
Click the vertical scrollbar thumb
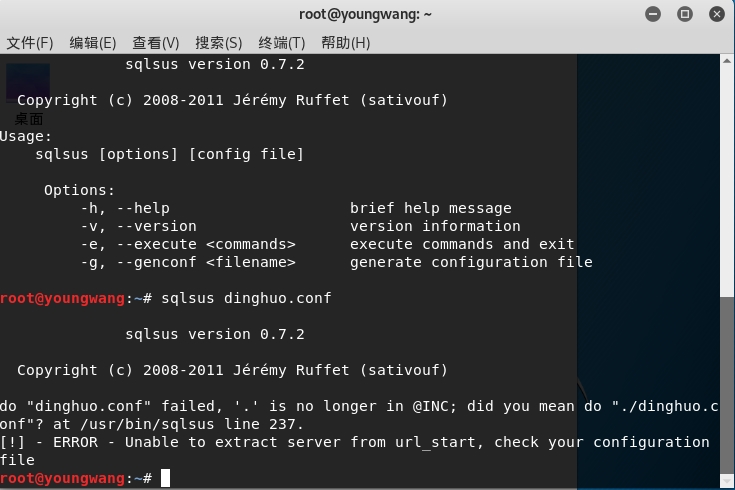727,384
